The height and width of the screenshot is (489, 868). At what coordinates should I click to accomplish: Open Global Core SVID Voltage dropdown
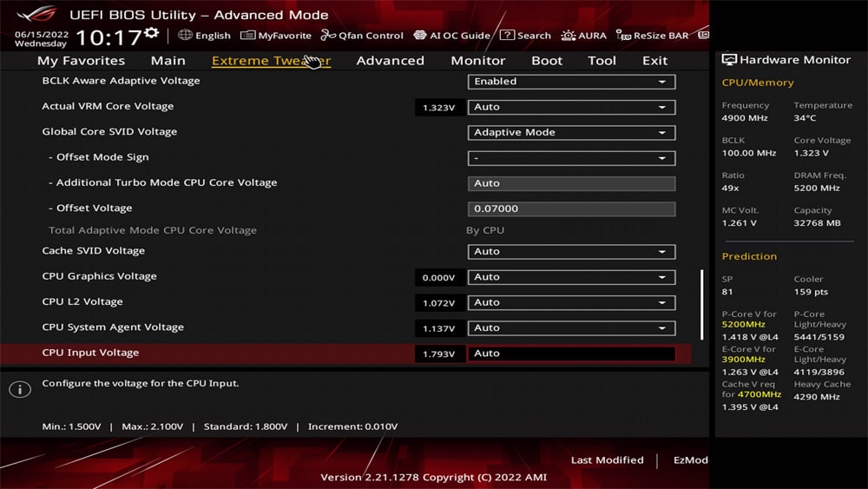pyautogui.click(x=571, y=132)
